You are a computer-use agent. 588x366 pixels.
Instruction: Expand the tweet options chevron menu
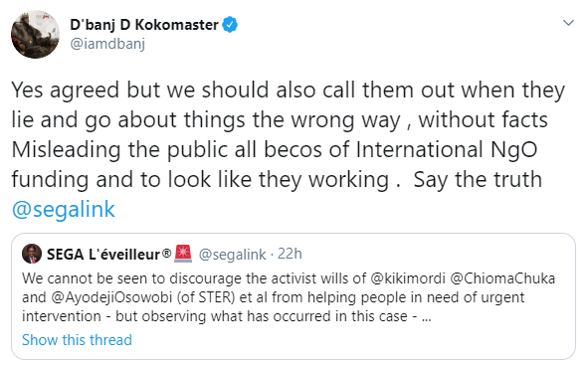[x=568, y=23]
